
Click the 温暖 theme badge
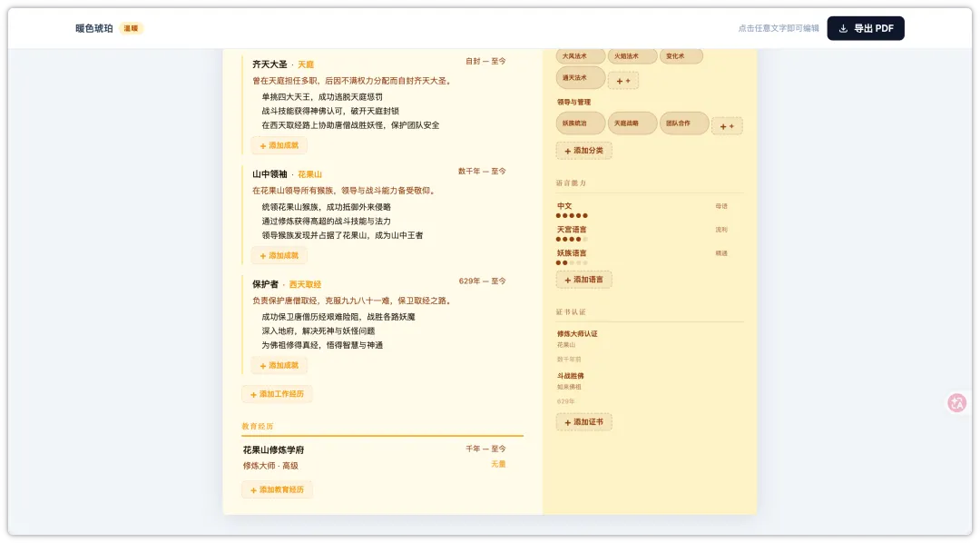131,28
